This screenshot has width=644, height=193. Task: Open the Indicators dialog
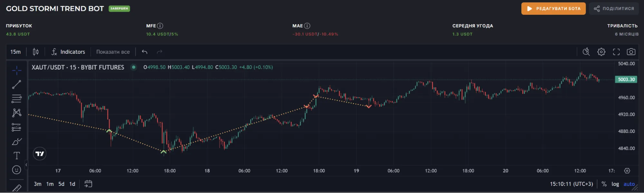coord(68,52)
